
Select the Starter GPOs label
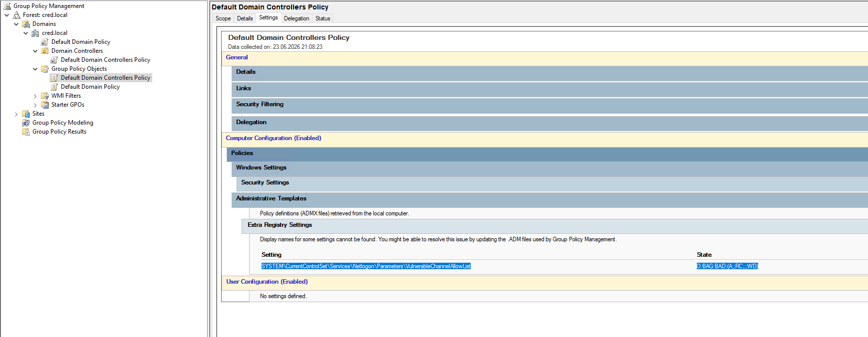point(68,105)
